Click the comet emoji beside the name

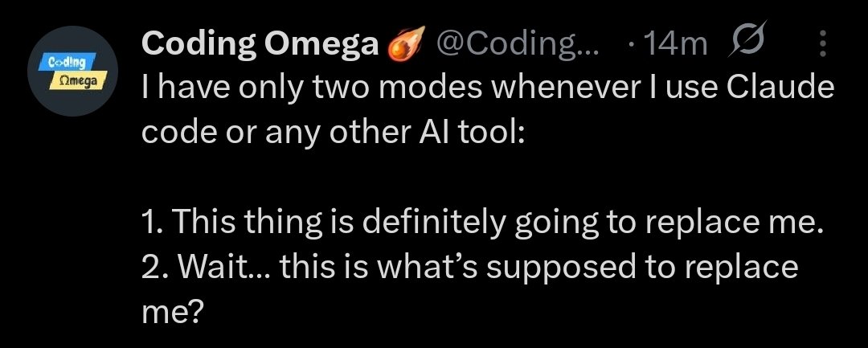[404, 46]
